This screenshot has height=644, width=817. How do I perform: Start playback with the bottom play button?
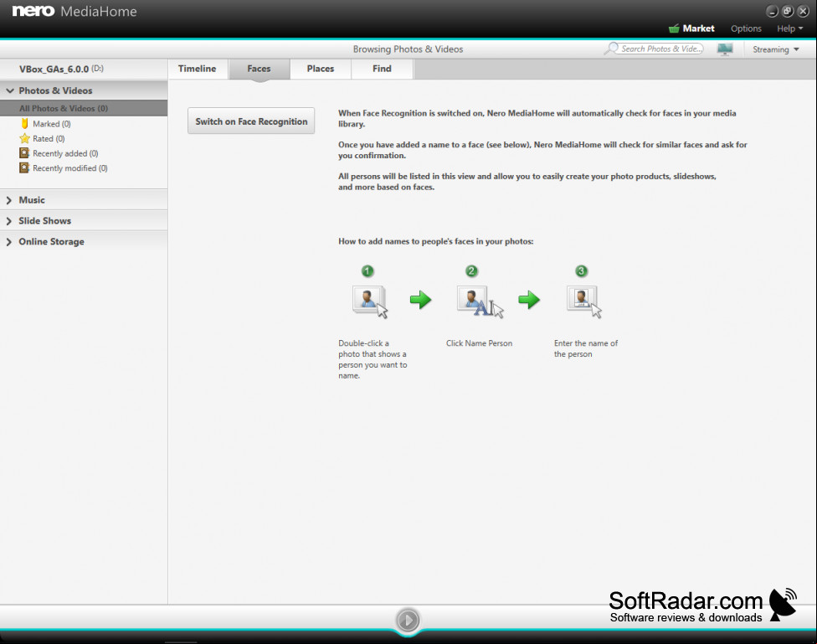point(408,620)
